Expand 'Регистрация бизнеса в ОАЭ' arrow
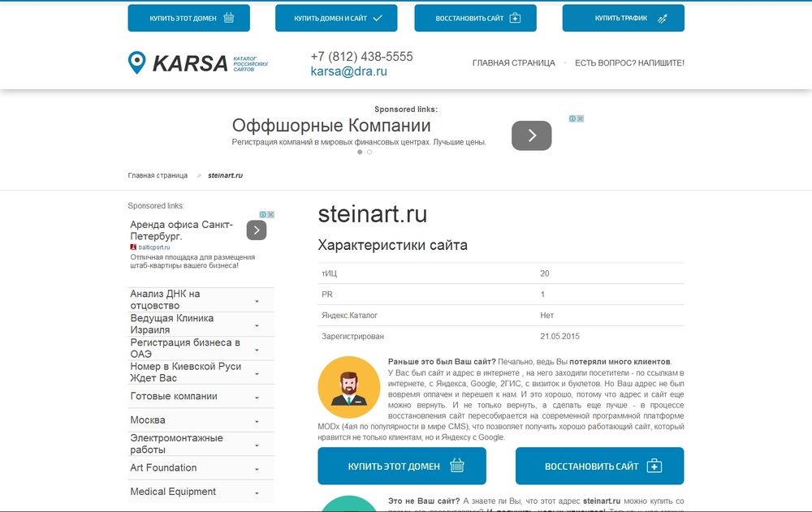The width and height of the screenshot is (812, 512). (x=257, y=350)
